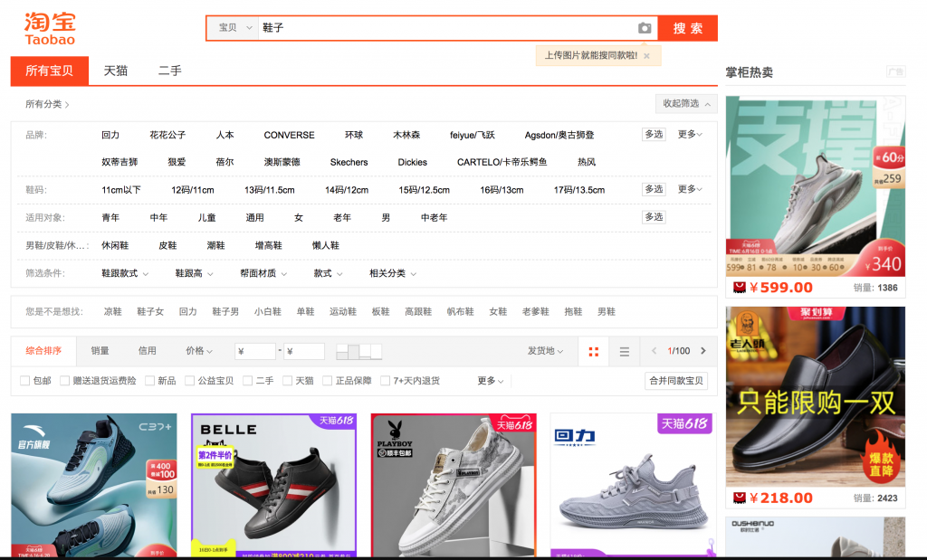This screenshot has width=927, height=560.
Task: Check the 包邮 free shipping checkbox
Action: click(24, 381)
